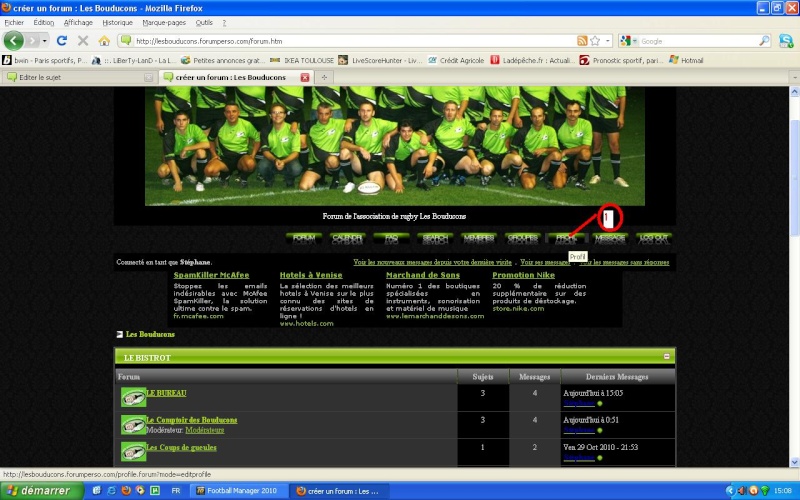Switch to the Editer le sujet tab

[x=78, y=78]
